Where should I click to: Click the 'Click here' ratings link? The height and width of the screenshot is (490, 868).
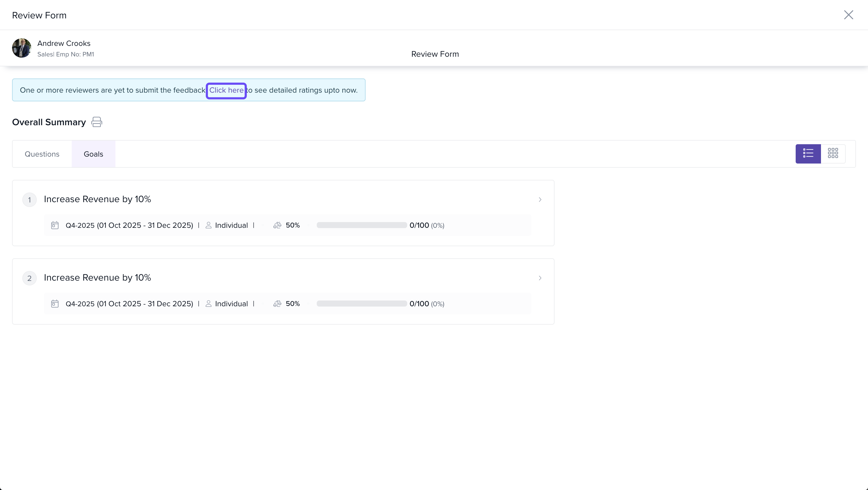click(x=226, y=91)
